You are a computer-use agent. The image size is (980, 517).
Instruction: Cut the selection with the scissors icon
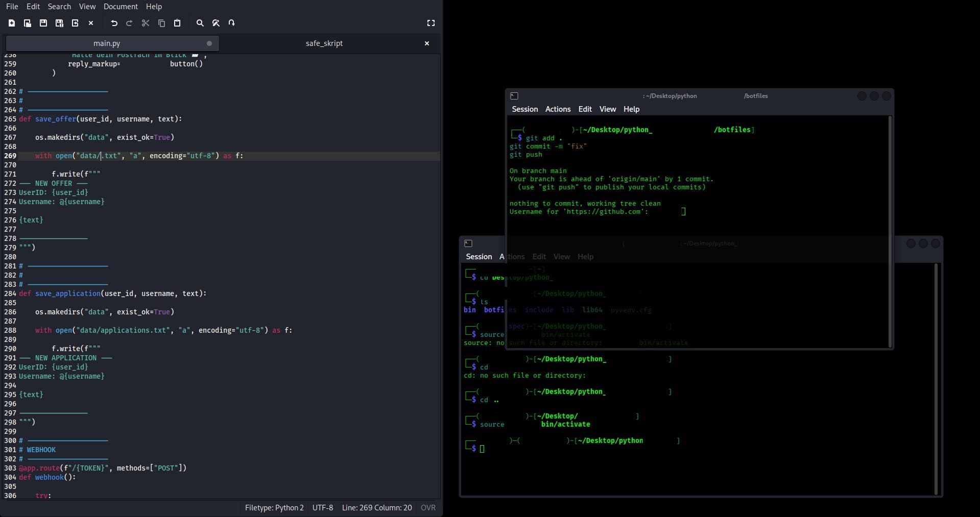(146, 23)
